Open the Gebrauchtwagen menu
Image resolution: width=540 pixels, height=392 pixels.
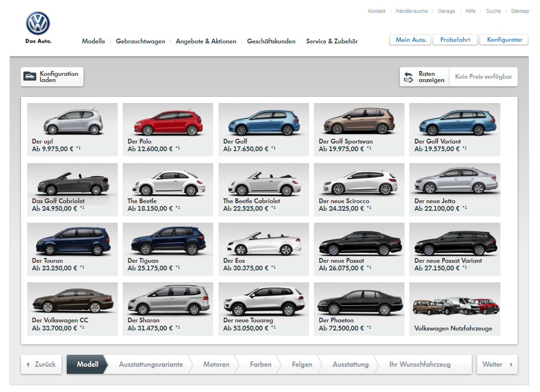coord(140,41)
